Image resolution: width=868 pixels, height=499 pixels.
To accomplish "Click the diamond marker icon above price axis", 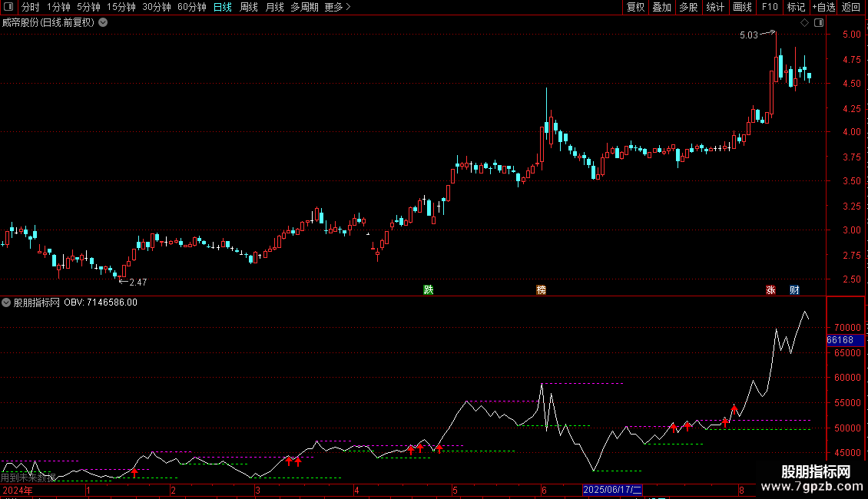I will click(804, 23).
